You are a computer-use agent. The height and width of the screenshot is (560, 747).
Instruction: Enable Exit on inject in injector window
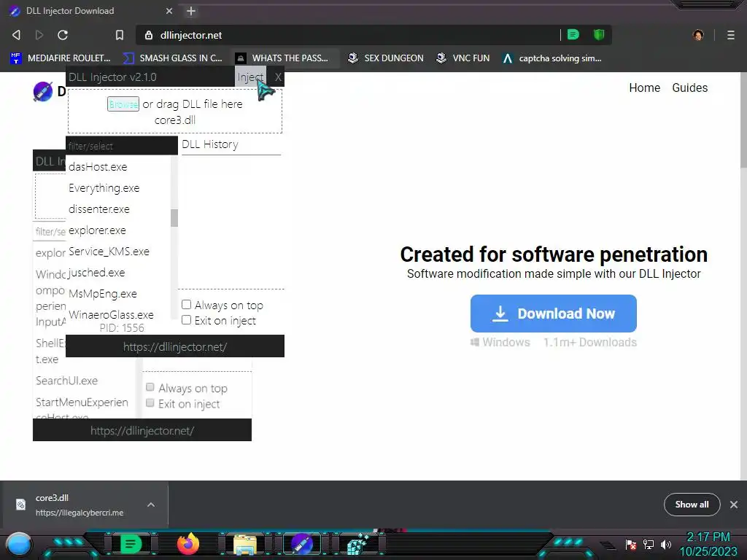pos(186,320)
